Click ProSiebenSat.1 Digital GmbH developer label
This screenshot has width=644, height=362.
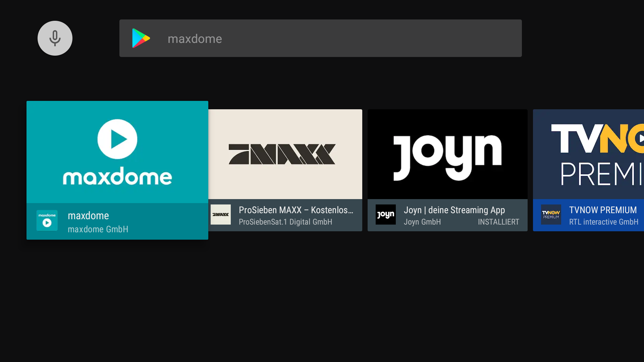pyautogui.click(x=285, y=222)
